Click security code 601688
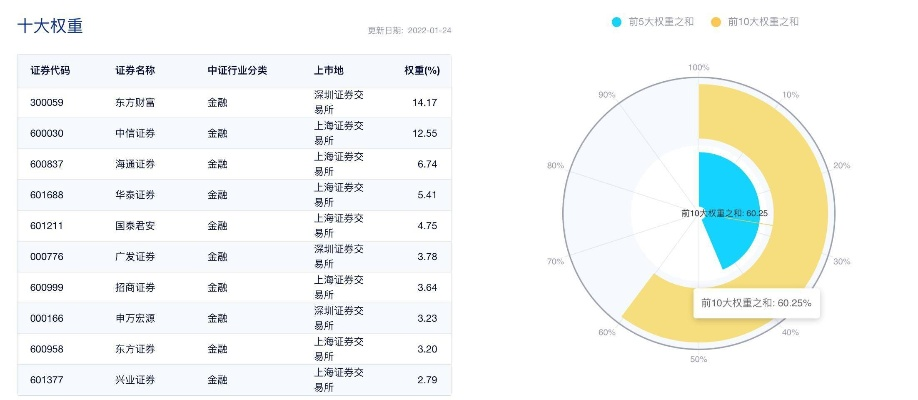The width and height of the screenshot is (918, 400). [x=47, y=195]
